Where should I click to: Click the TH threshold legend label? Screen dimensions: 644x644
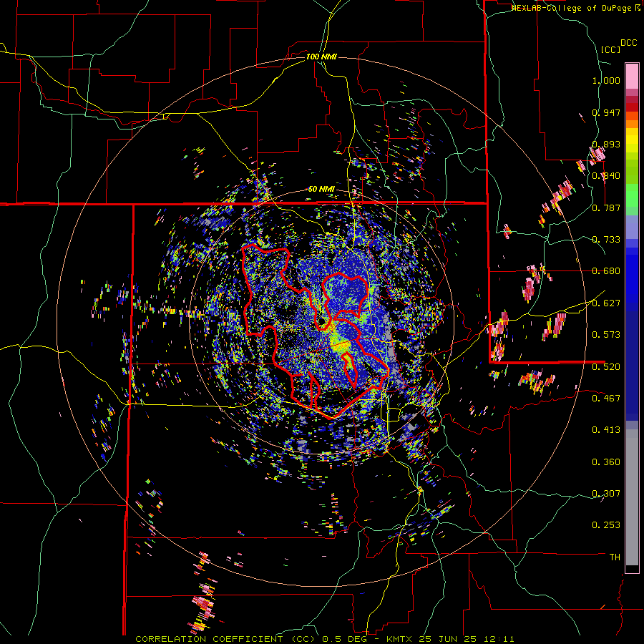(x=615, y=557)
